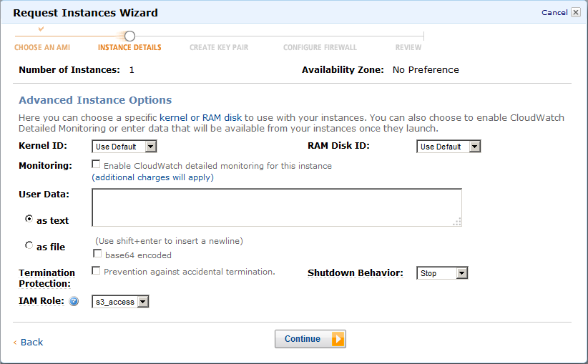Click the Back link

point(31,343)
